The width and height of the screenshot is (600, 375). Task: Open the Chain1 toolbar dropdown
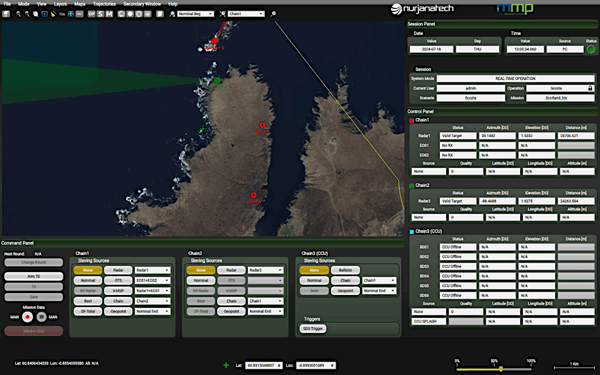(x=246, y=14)
